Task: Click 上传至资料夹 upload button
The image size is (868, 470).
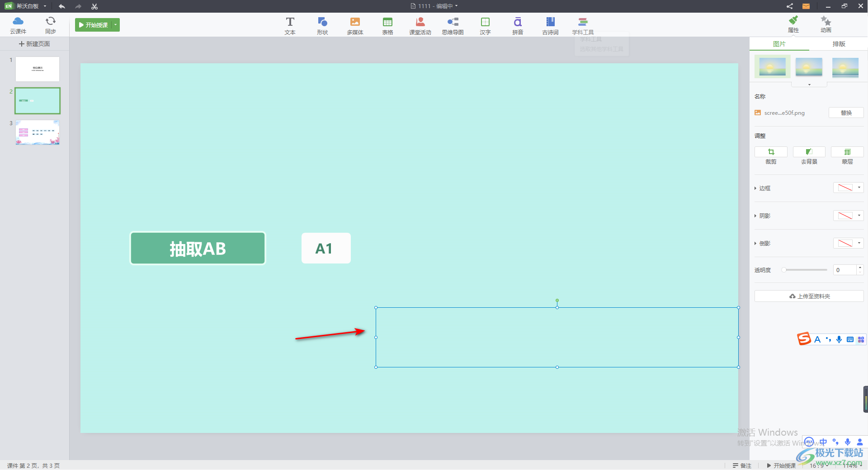Action: click(809, 296)
